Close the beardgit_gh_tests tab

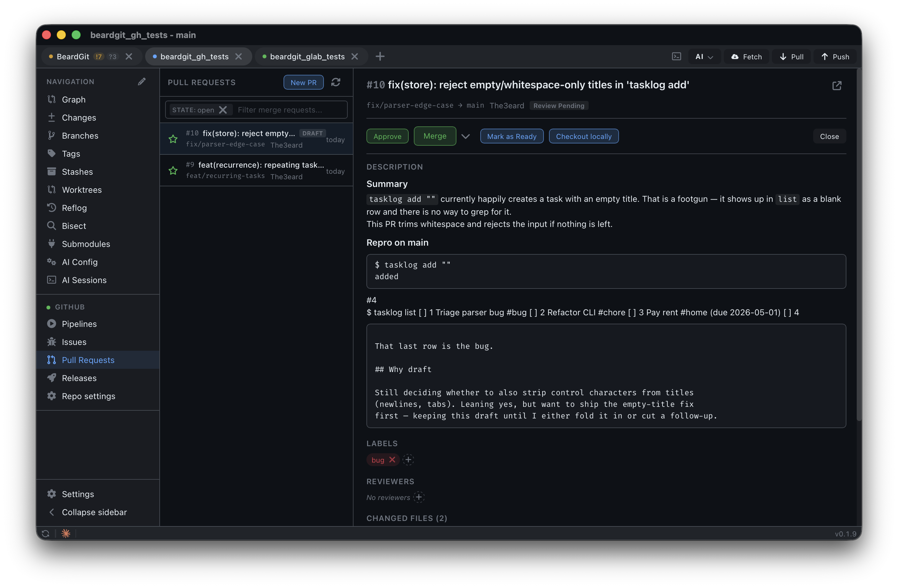tap(238, 56)
